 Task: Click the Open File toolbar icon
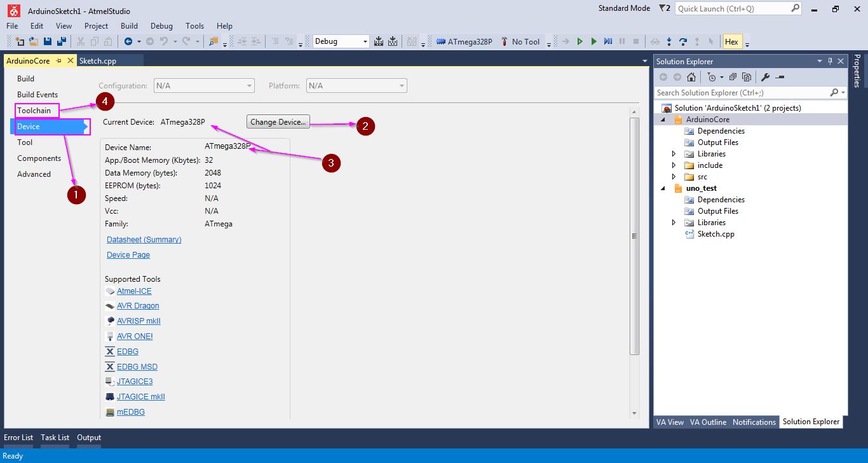tap(34, 41)
